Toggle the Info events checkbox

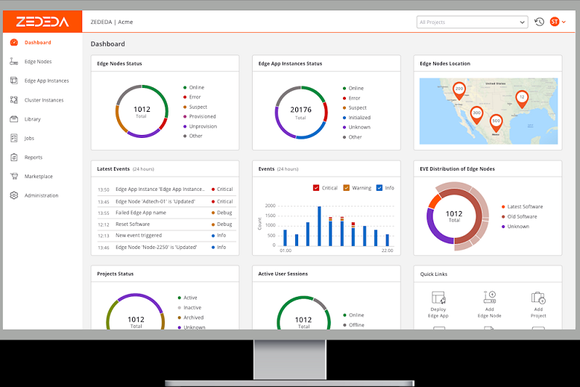click(x=379, y=188)
